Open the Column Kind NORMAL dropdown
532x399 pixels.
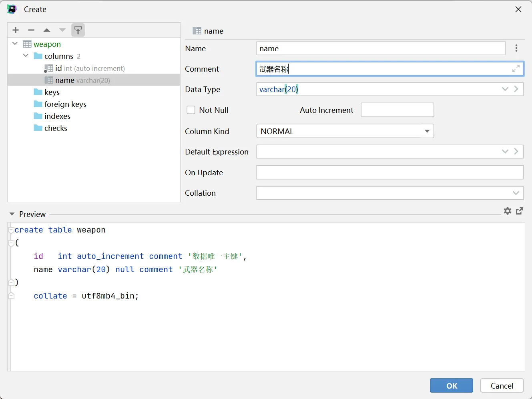427,131
